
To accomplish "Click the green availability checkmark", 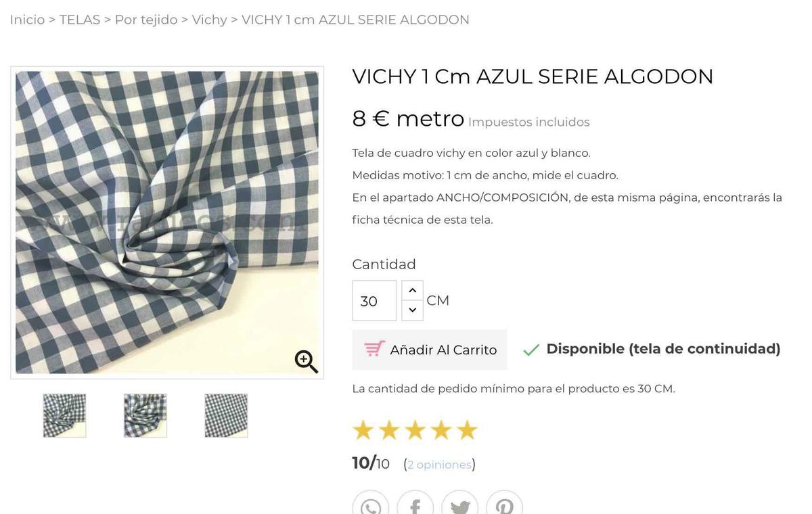I will pyautogui.click(x=531, y=350).
